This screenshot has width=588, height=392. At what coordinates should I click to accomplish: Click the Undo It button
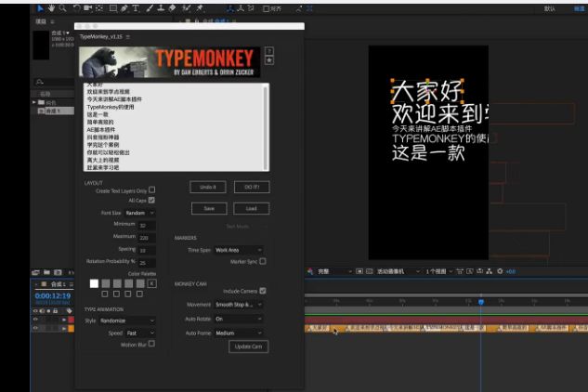[x=208, y=187]
